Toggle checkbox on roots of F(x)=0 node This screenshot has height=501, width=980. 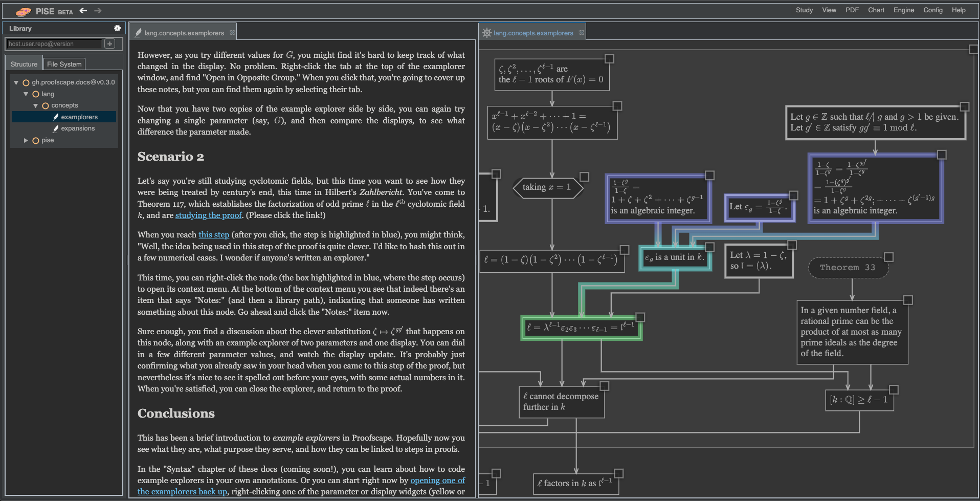(x=609, y=59)
